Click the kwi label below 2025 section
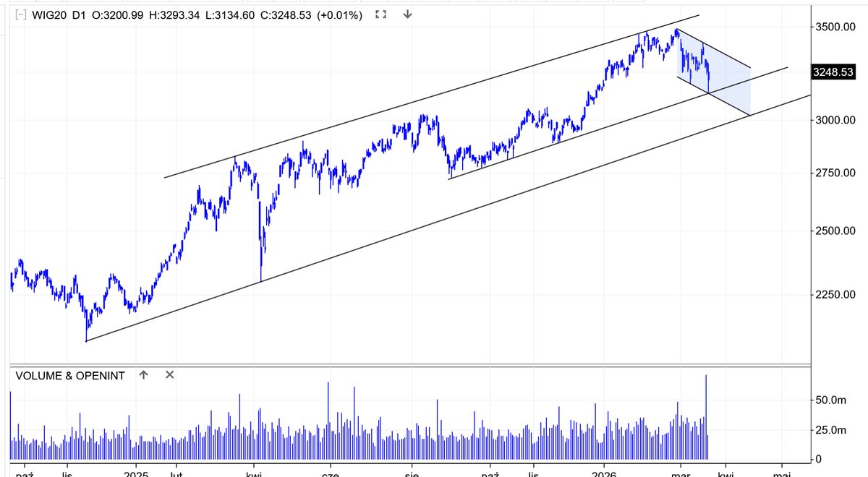Screen dimensions: 868x477 pyautogui.click(x=253, y=473)
